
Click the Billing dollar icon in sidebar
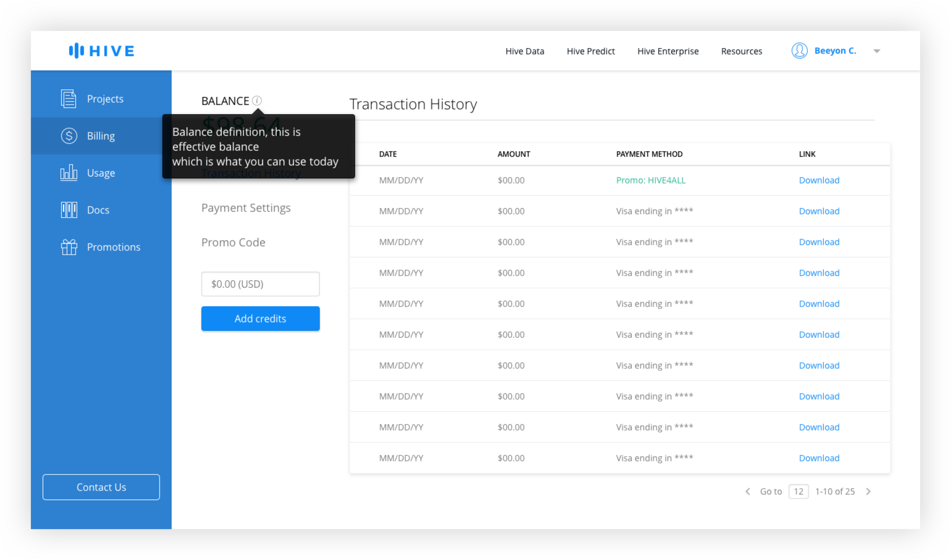[69, 136]
